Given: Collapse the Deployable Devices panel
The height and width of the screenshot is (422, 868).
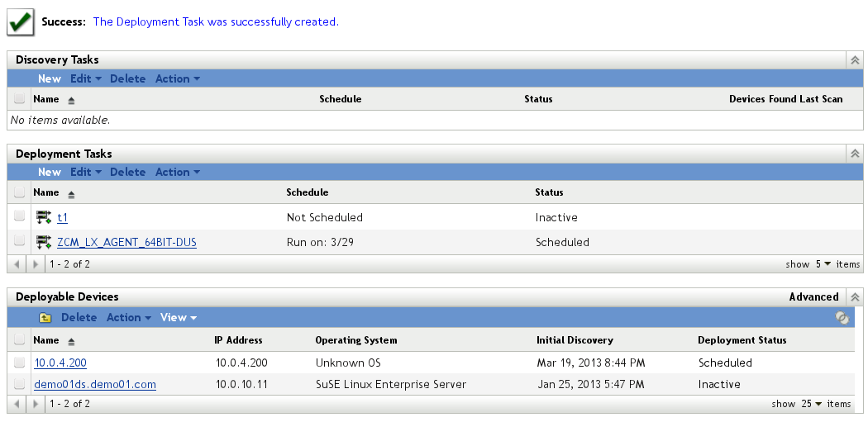Looking at the screenshot, I should click(855, 297).
